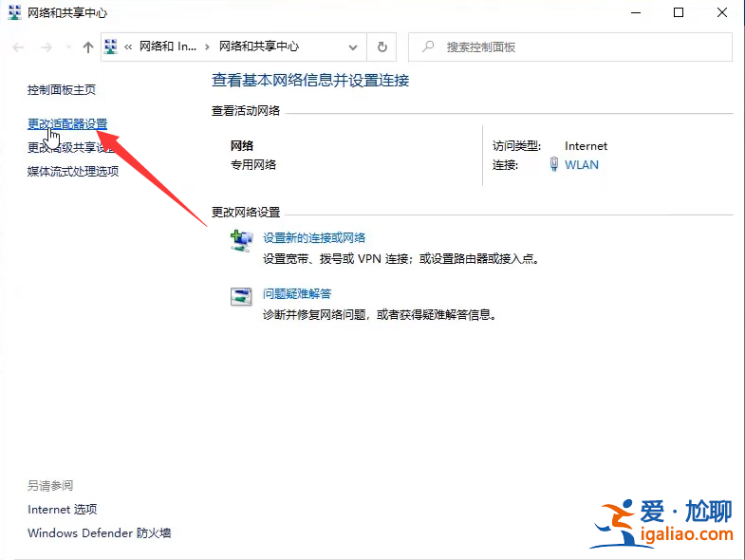Open '更改高级共享设置' link

(71, 148)
